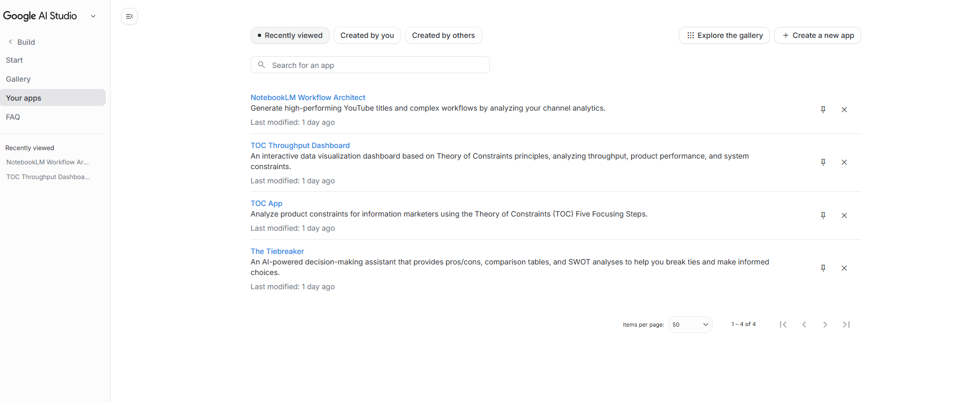Click Create a new app button

818,35
